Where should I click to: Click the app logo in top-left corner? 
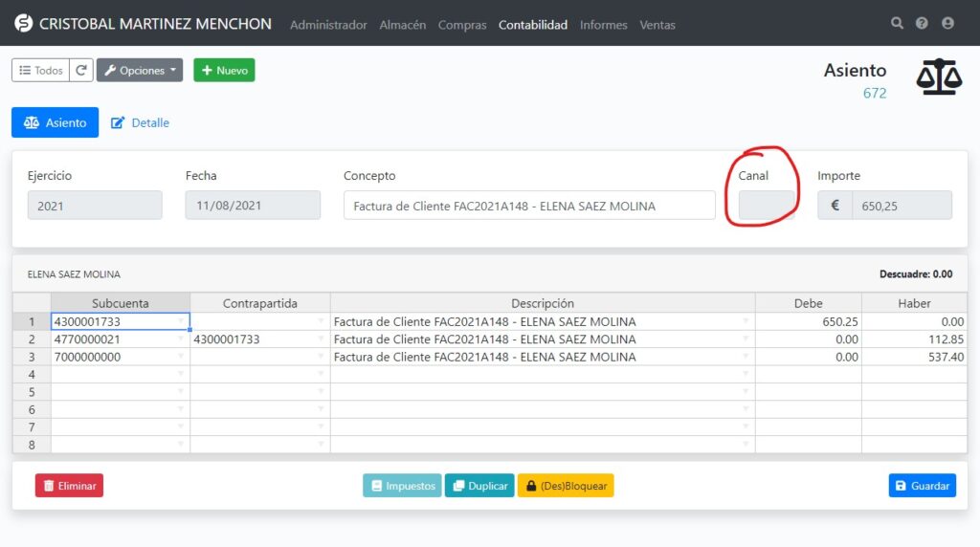click(23, 24)
